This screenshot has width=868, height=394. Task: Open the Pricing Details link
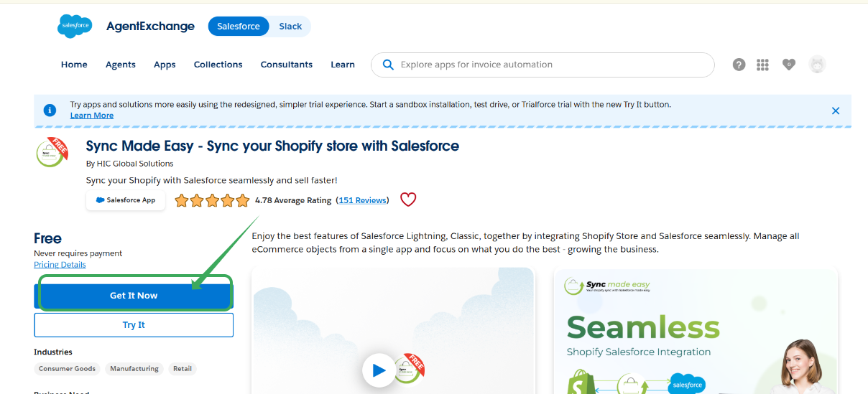pyautogui.click(x=60, y=265)
